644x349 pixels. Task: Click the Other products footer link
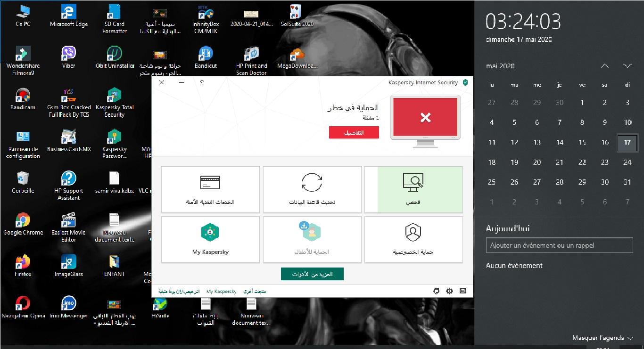(255, 292)
